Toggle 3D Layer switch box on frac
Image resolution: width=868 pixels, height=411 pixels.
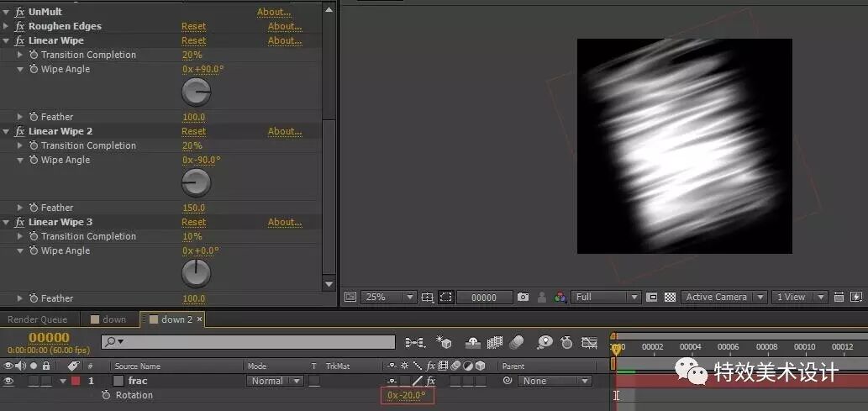(x=481, y=381)
